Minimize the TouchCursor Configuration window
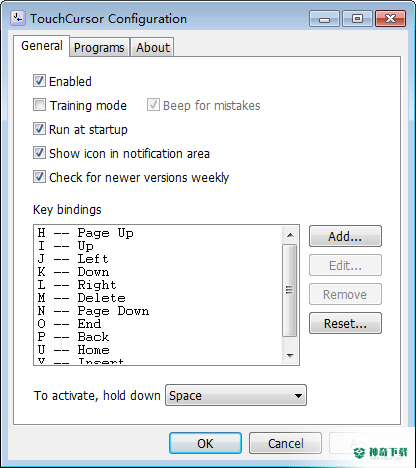This screenshot has width=416, height=468. (324, 19)
